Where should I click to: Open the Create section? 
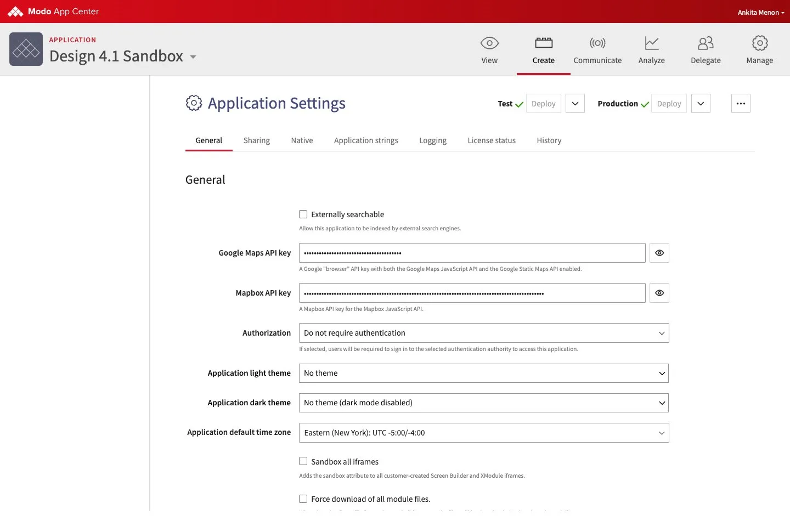point(543,50)
